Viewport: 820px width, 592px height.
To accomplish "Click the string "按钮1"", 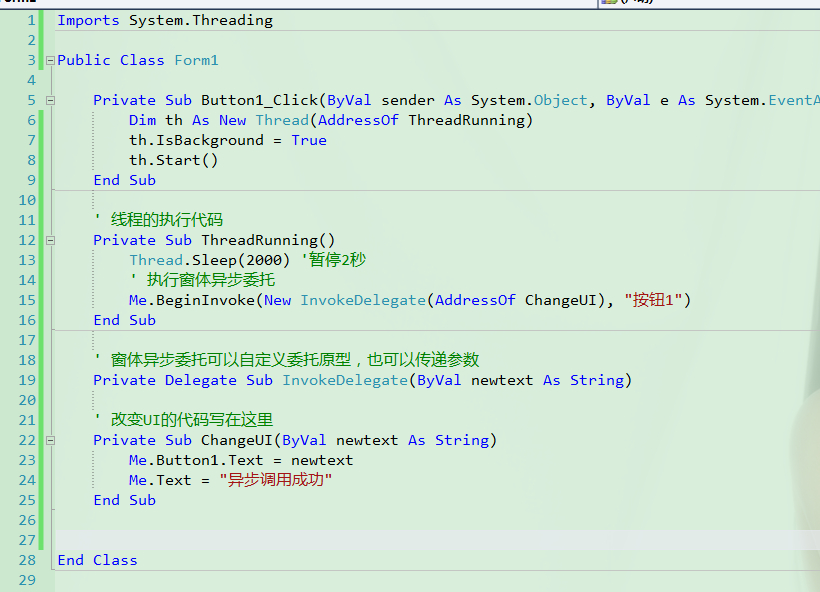I will (x=653, y=300).
